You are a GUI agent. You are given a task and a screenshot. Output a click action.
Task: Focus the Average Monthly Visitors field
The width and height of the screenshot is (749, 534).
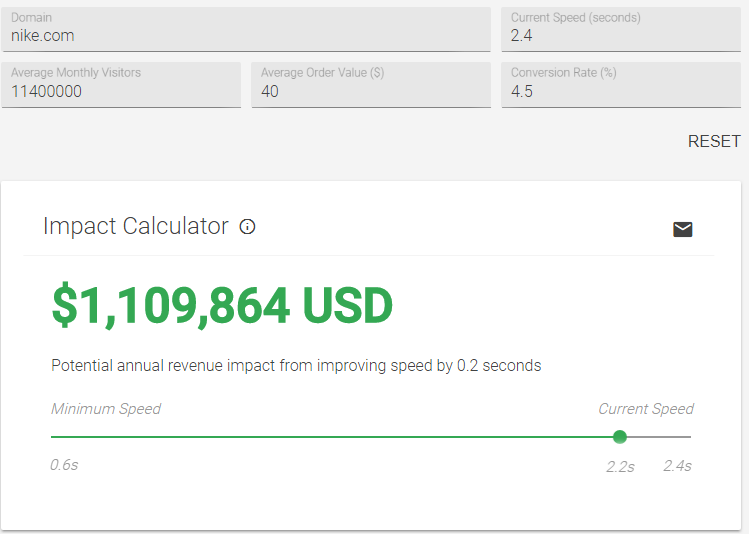(121, 85)
